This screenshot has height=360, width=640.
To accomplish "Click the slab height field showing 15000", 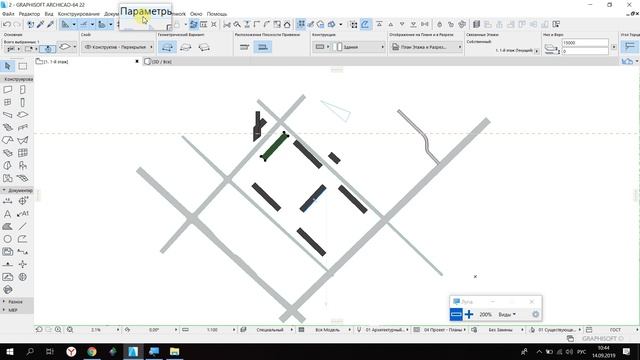I will pos(585,43).
